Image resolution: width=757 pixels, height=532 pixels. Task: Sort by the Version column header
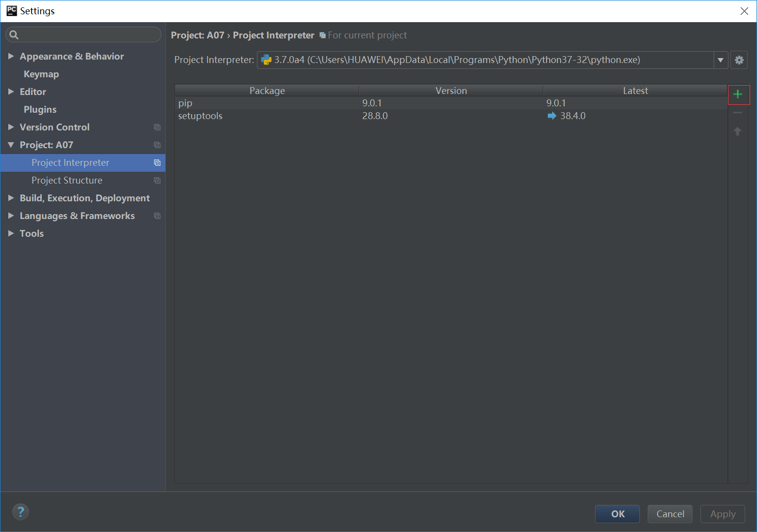click(x=451, y=91)
